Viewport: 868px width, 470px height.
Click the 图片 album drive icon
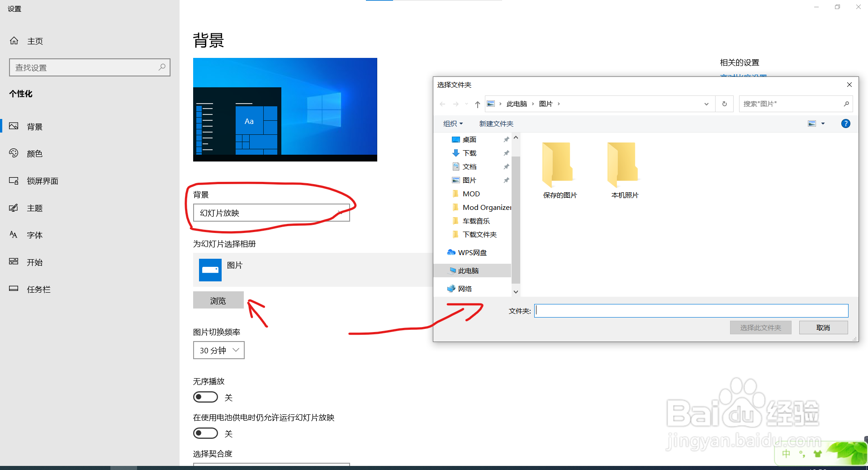click(210, 270)
